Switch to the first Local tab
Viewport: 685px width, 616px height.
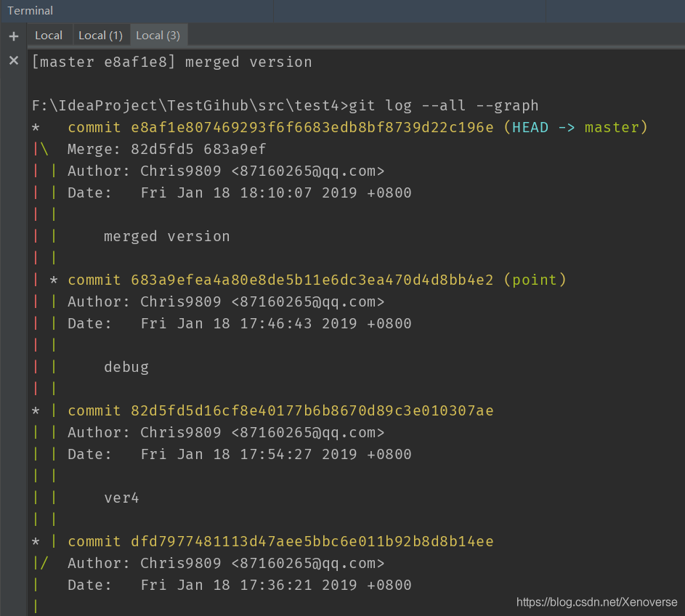[49, 35]
